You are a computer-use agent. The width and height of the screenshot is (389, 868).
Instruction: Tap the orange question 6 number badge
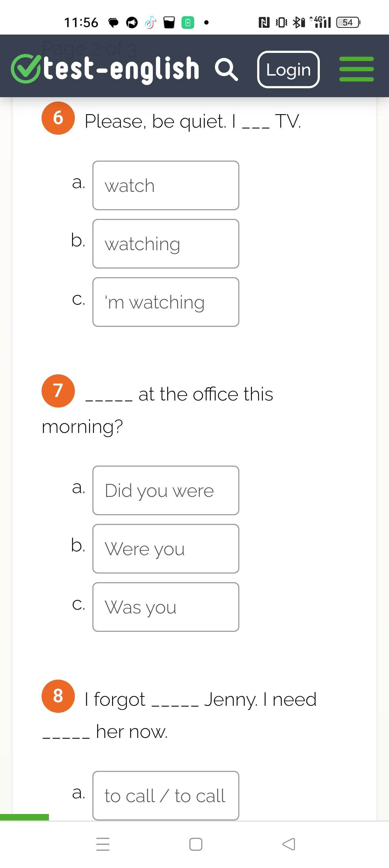click(58, 118)
